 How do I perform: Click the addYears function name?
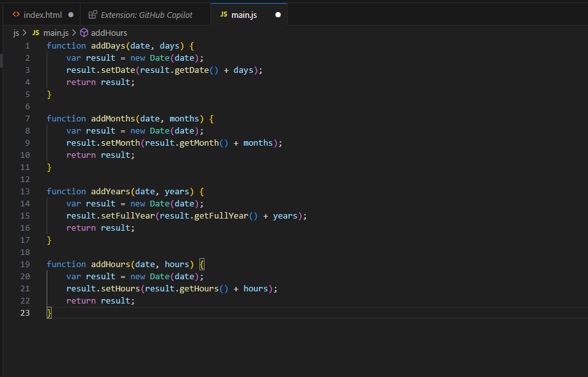111,192
